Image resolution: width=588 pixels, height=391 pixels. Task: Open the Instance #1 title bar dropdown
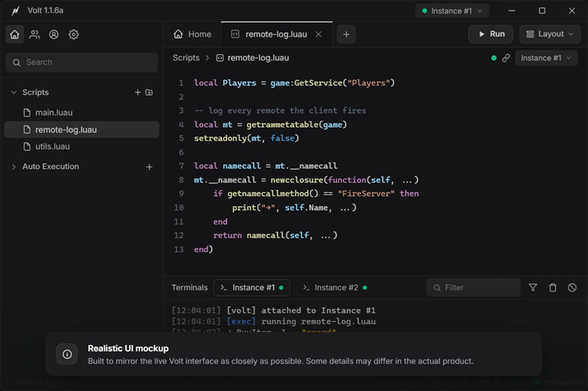point(452,11)
